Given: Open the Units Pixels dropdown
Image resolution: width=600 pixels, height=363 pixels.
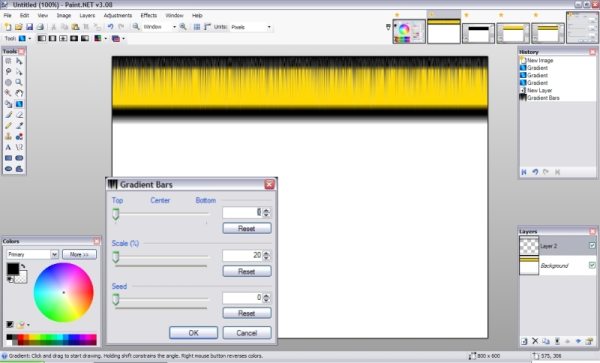Looking at the screenshot, I should point(251,27).
